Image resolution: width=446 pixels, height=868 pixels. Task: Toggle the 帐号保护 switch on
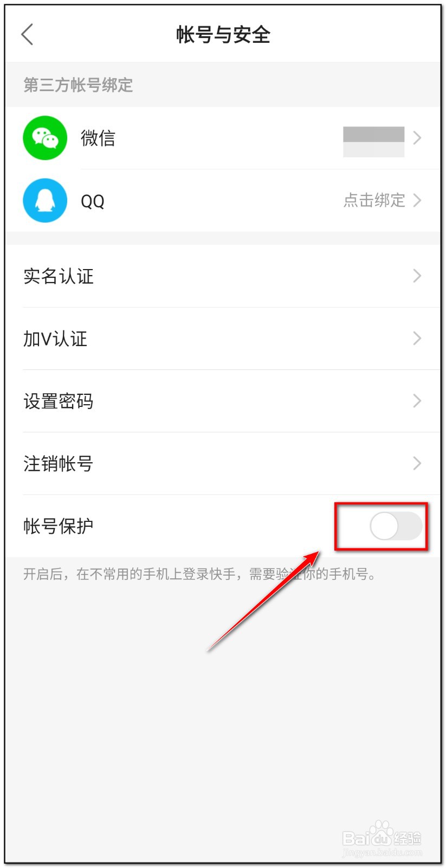click(x=396, y=526)
